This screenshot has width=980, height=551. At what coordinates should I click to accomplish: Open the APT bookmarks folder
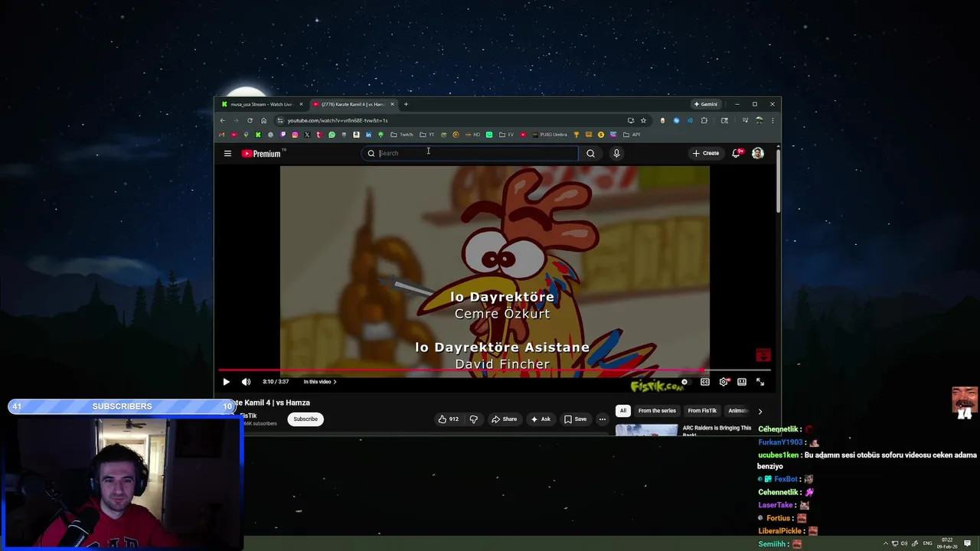(x=632, y=135)
